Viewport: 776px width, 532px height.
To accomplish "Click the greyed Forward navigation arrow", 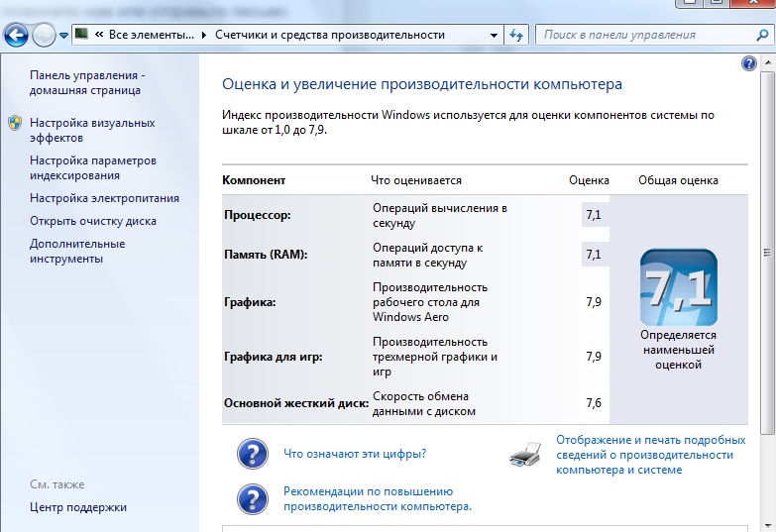I will (x=44, y=35).
